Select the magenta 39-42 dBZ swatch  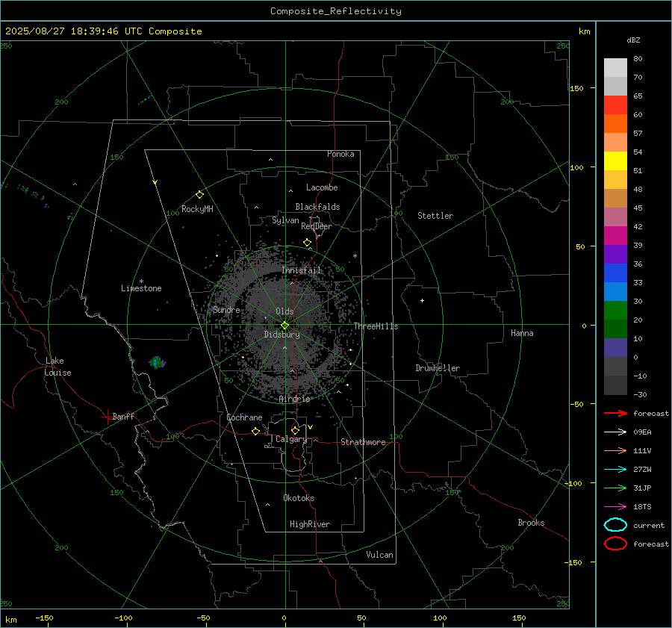pyautogui.click(x=615, y=236)
